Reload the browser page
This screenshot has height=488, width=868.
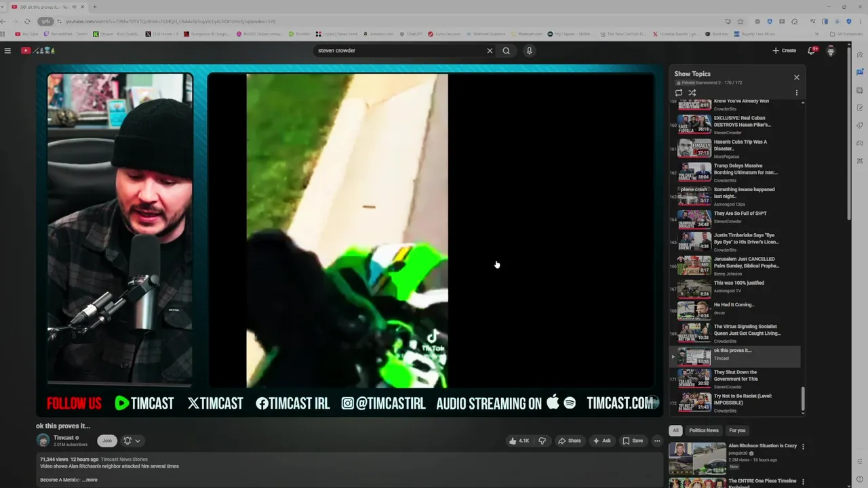(x=27, y=21)
